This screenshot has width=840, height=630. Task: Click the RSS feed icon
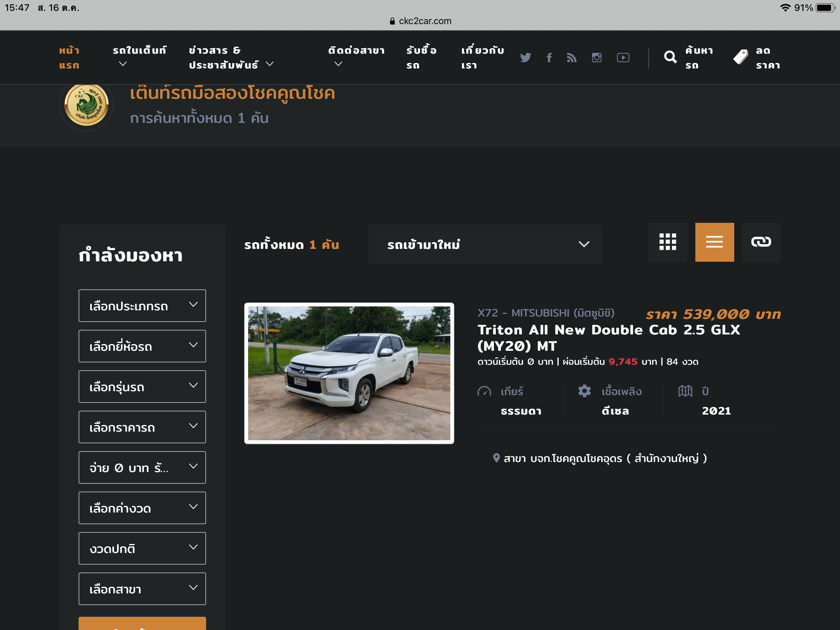(x=572, y=58)
